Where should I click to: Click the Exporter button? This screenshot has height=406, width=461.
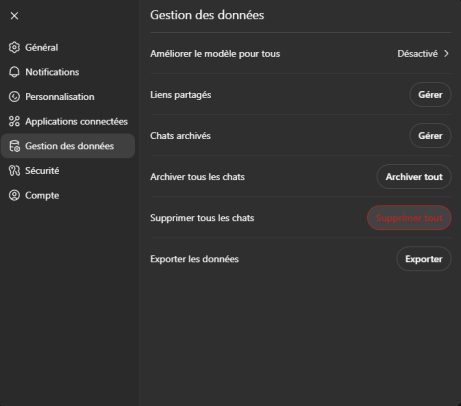pyautogui.click(x=424, y=259)
